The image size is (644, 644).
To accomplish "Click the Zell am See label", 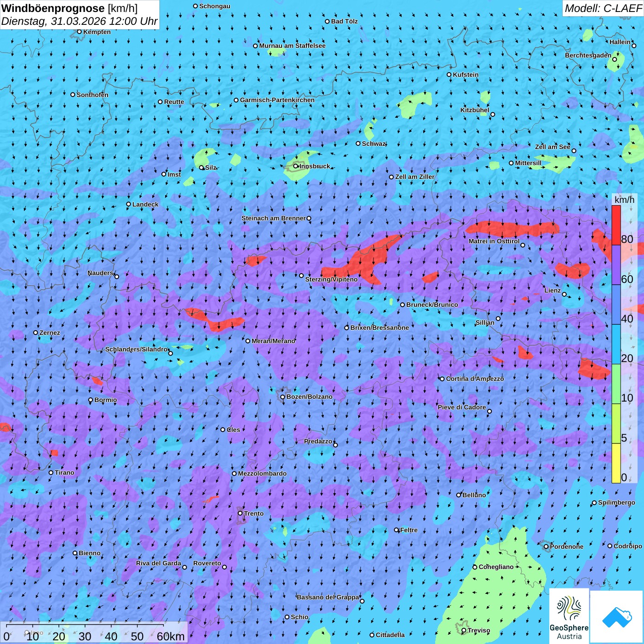I will pyautogui.click(x=552, y=147).
